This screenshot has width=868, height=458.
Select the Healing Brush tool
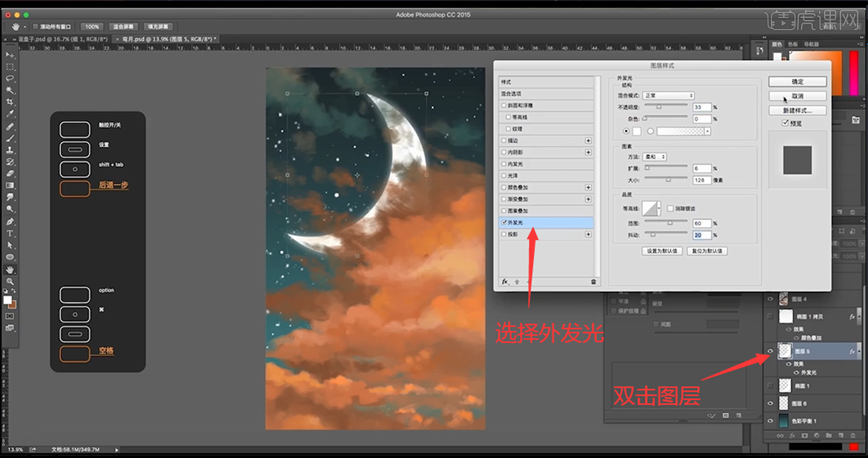10,126
